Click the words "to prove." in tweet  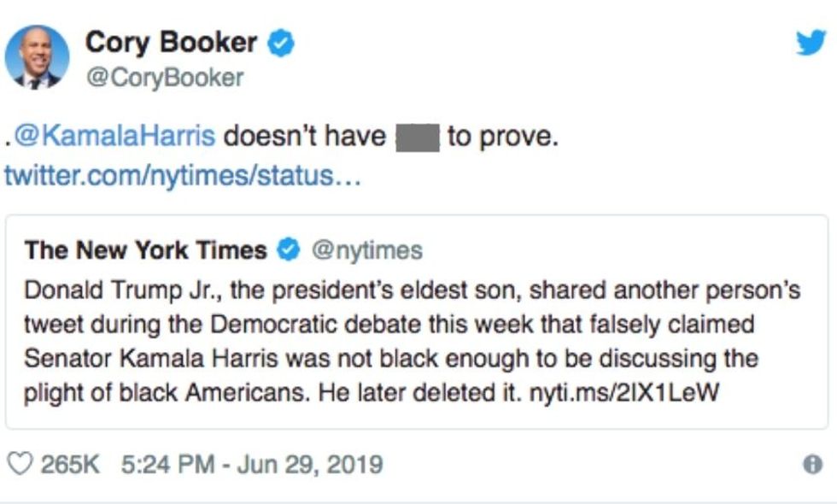click(502, 136)
